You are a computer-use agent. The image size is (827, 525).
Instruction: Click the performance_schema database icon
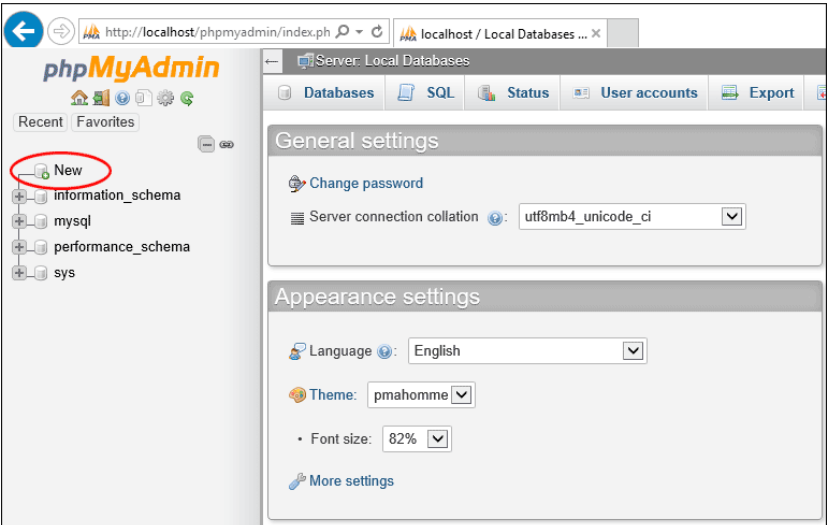[41, 247]
